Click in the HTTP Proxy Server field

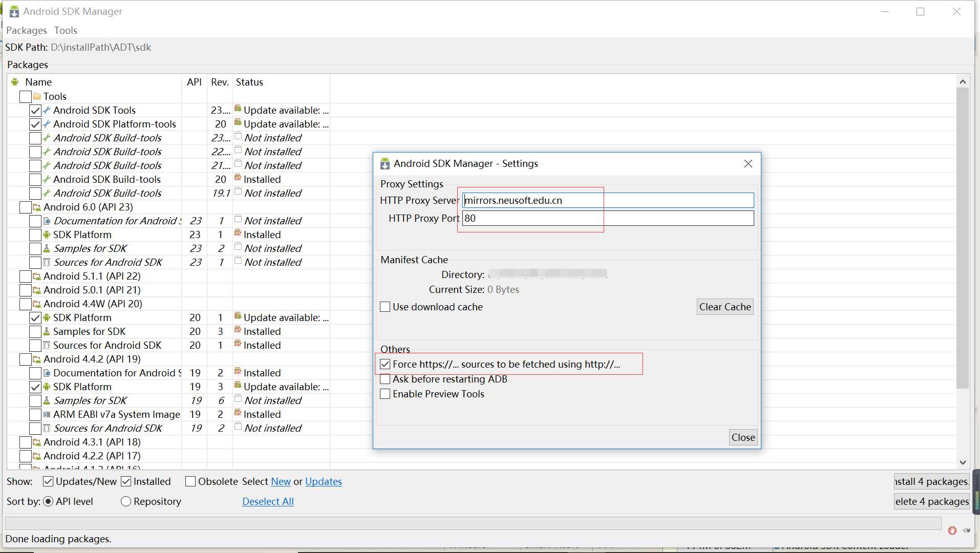click(608, 200)
